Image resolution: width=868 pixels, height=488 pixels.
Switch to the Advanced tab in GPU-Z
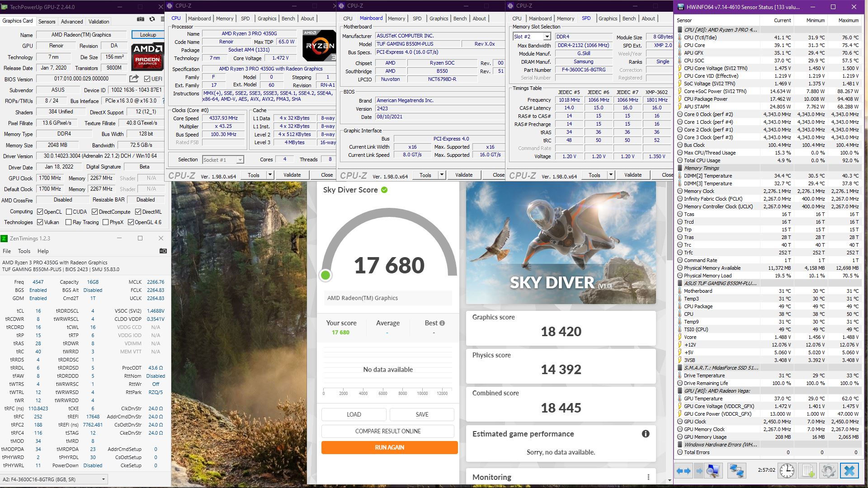click(72, 21)
